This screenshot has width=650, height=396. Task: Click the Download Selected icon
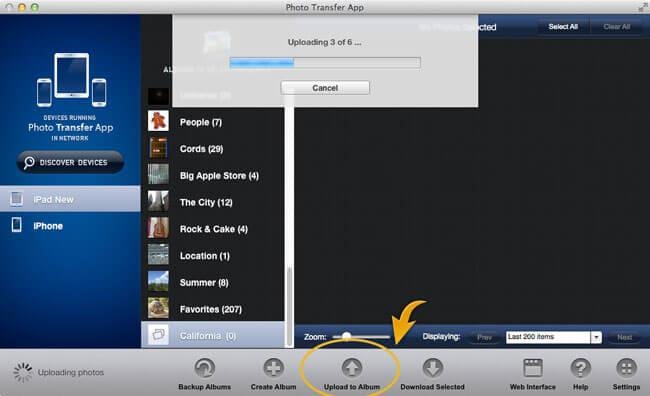432,368
